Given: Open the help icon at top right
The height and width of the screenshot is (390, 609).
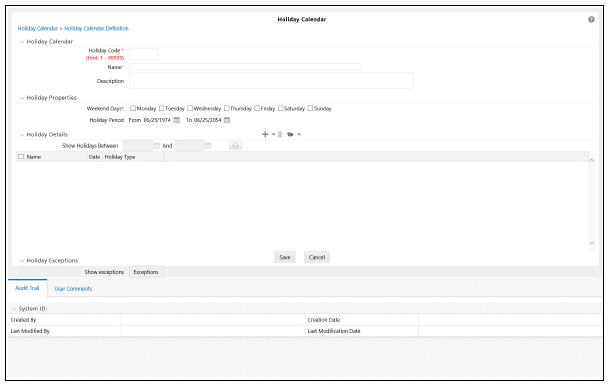Looking at the screenshot, I should pyautogui.click(x=591, y=19).
